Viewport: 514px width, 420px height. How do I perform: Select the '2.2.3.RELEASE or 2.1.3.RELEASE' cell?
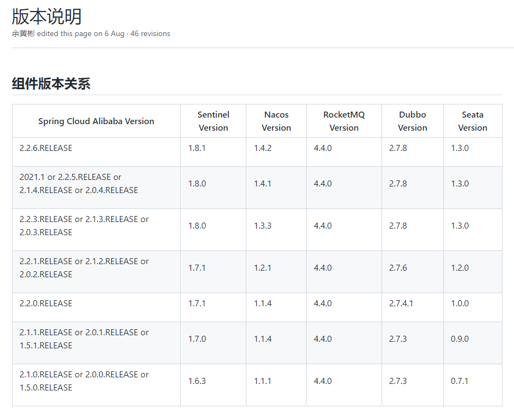[96, 230]
